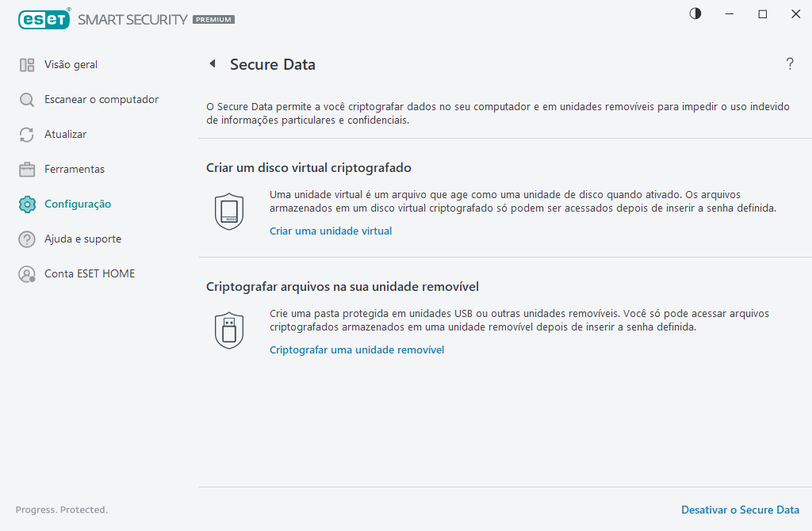
Task: Click the Ferramentas toolbox icon
Action: [x=26, y=169]
